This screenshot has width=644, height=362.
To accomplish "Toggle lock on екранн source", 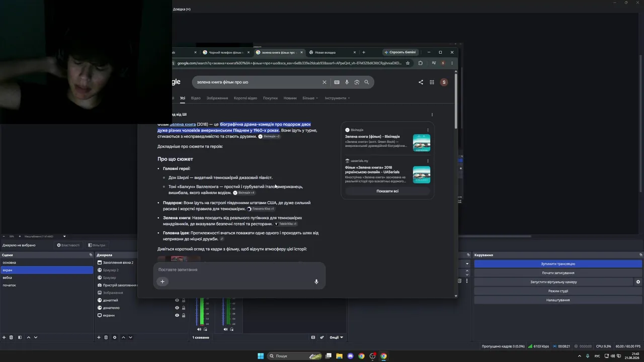I will (x=184, y=315).
